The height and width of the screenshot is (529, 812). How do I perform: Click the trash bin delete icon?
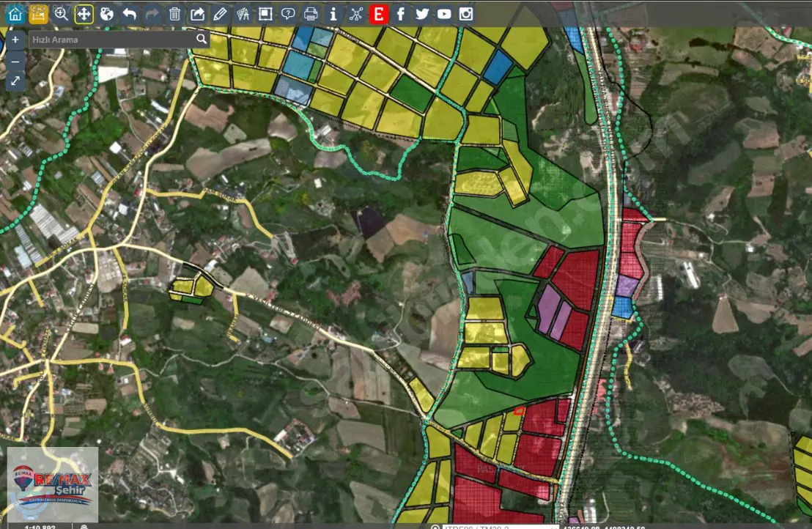[174, 14]
